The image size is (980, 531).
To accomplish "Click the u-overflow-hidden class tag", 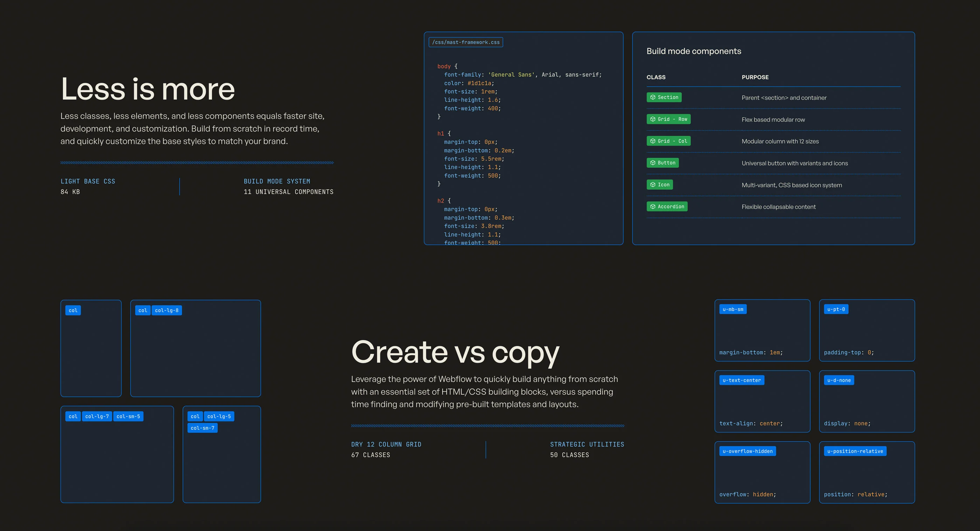I will 748,451.
